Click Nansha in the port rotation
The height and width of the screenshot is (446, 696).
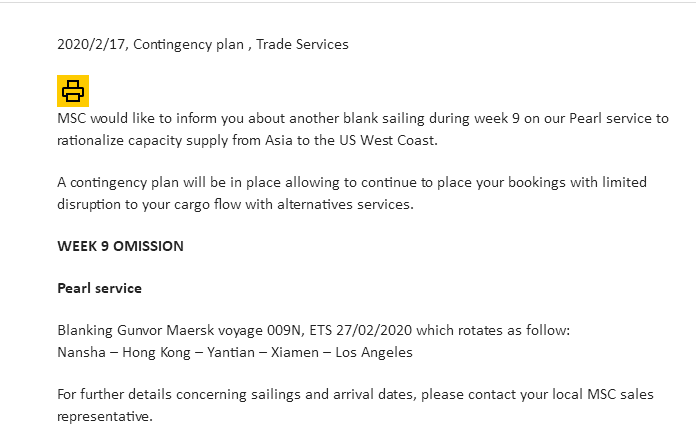coord(82,352)
